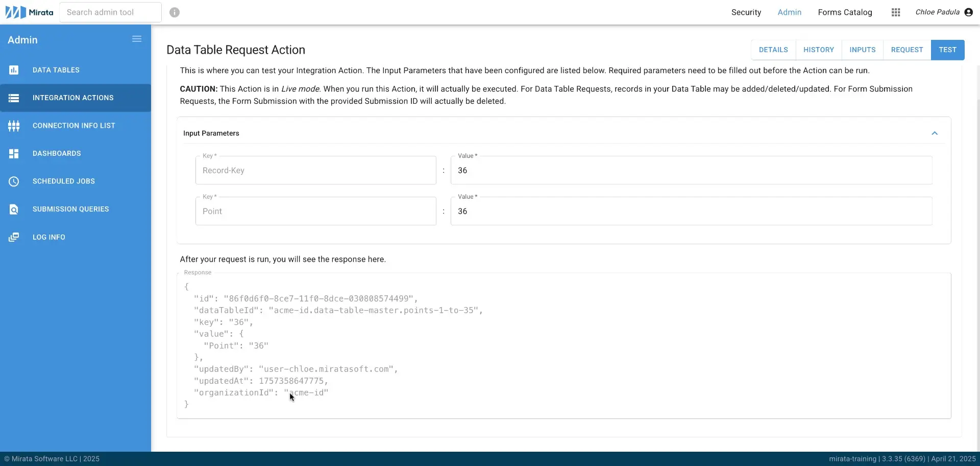The height and width of the screenshot is (466, 980).
Task: Switch to the HISTORY tab
Action: 819,50
